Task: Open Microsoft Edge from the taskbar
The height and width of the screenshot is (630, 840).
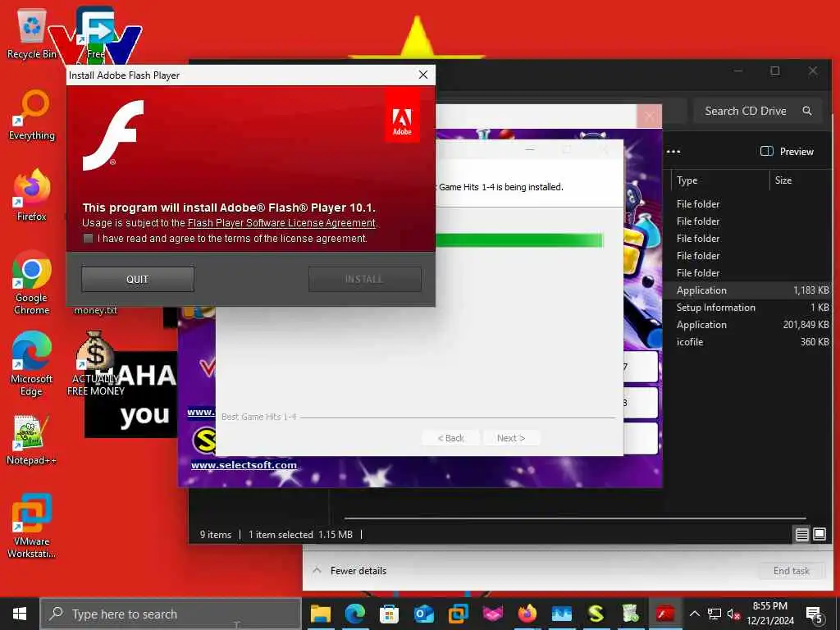Action: (x=354, y=614)
